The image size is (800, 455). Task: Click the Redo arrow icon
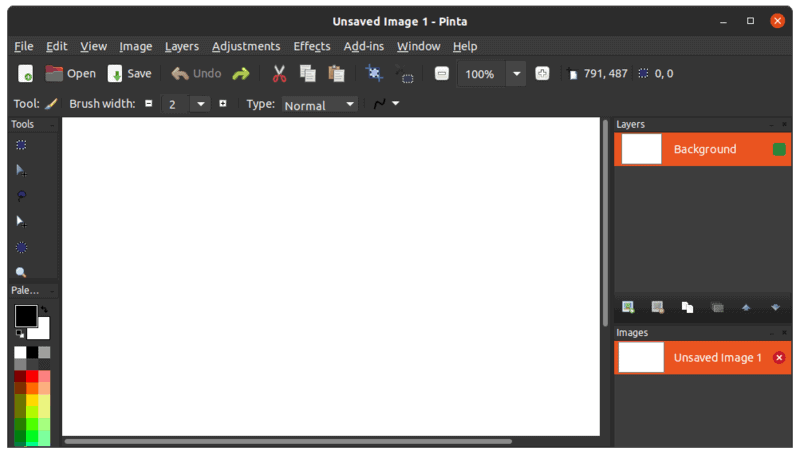pyautogui.click(x=241, y=73)
